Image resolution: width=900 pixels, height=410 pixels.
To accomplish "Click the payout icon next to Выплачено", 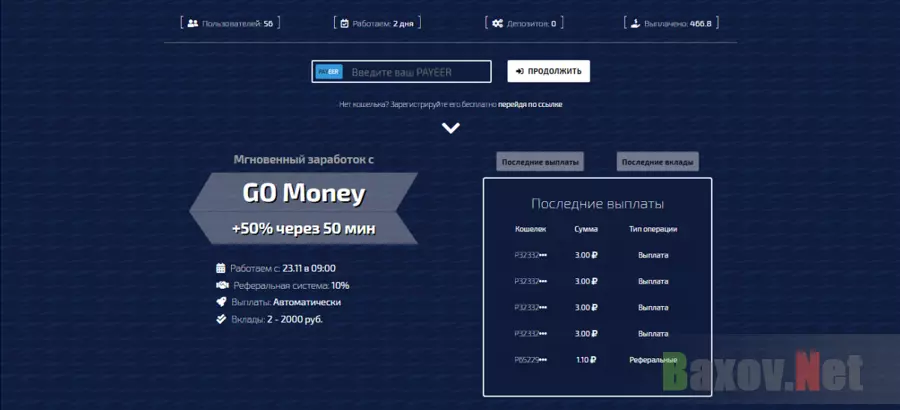I will click(635, 24).
